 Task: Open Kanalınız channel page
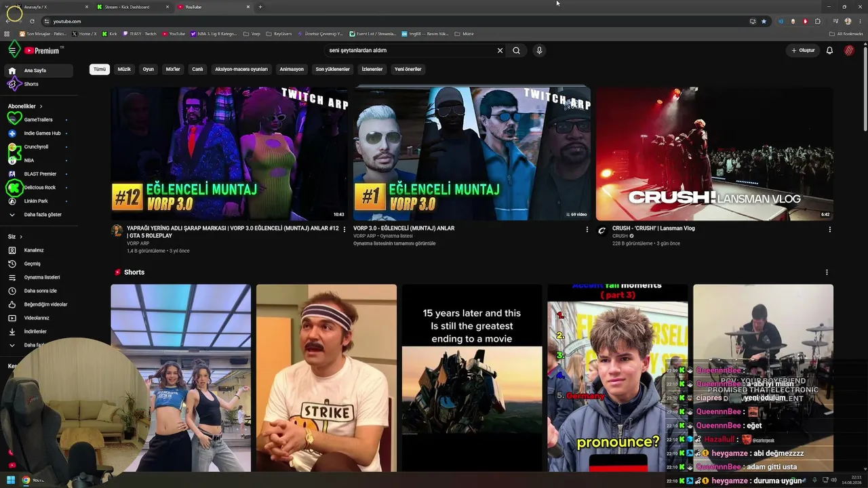(x=38, y=250)
